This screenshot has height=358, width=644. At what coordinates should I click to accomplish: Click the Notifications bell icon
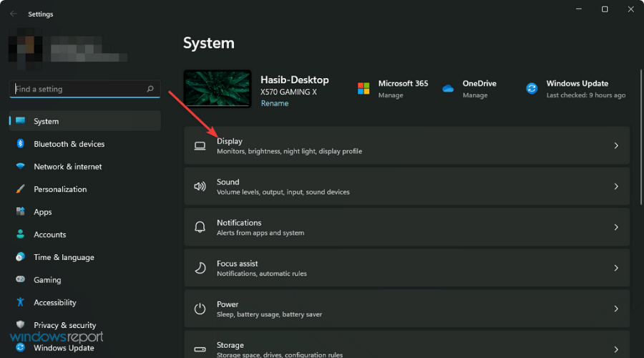coord(200,228)
